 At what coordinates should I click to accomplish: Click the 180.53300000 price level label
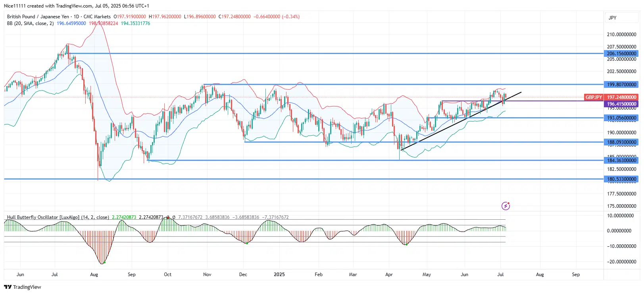[x=621, y=179]
